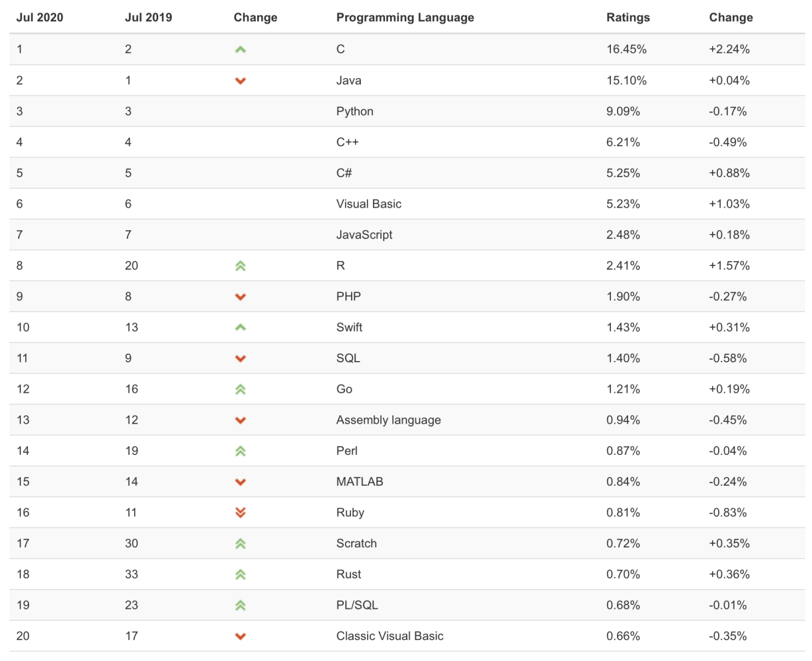Click the Jul 2019 column header
The height and width of the screenshot is (661, 812).
tap(148, 18)
